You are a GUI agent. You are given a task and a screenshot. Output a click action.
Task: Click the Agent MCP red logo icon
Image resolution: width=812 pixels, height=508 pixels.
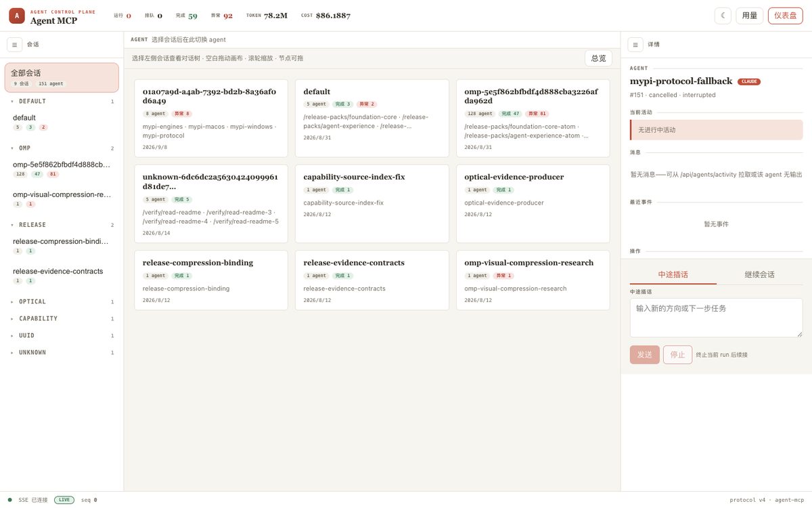pyautogui.click(x=17, y=16)
